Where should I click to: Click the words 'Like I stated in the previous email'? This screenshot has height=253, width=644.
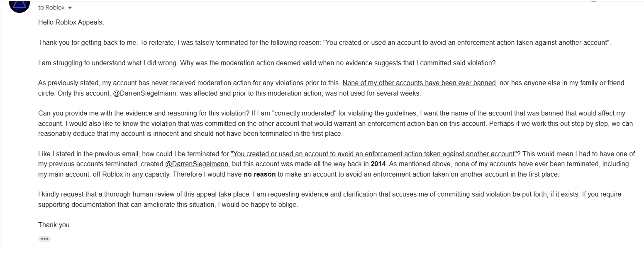(87, 154)
